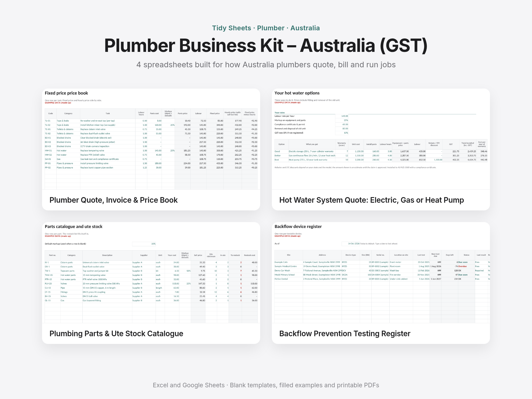Click 'Plumber Quote, Invoice & Price Book' title

(x=114, y=200)
